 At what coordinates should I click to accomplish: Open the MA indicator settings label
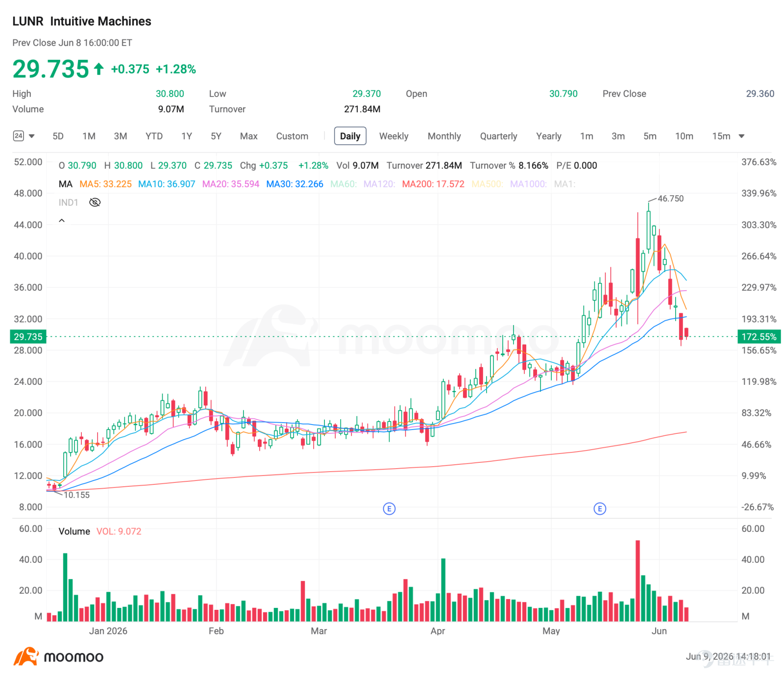(65, 184)
